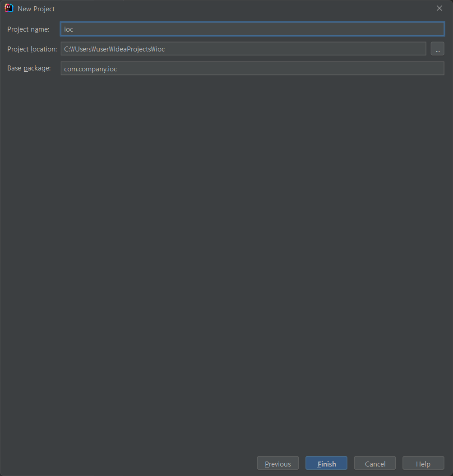This screenshot has height=476, width=453.
Task: Click the Finish button
Action: (326, 463)
